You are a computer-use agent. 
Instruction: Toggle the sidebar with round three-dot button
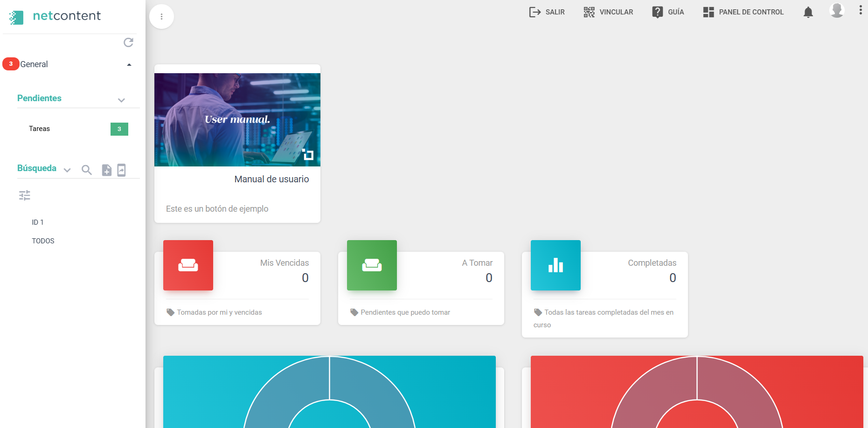(x=161, y=17)
